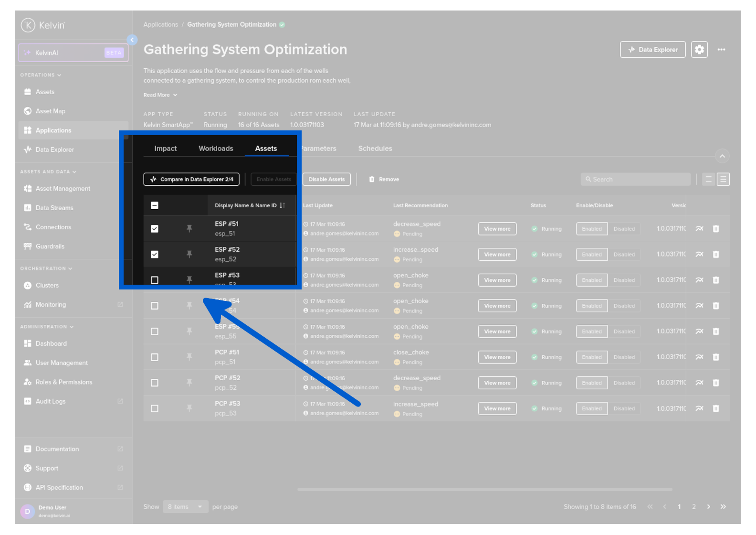Click Compare in Data Explorer button
756x535 pixels.
[x=191, y=180]
